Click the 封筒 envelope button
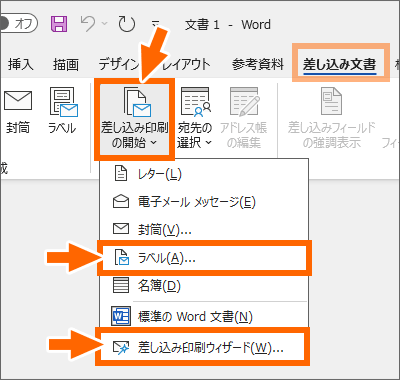This screenshot has height=380, width=400. coord(18,113)
